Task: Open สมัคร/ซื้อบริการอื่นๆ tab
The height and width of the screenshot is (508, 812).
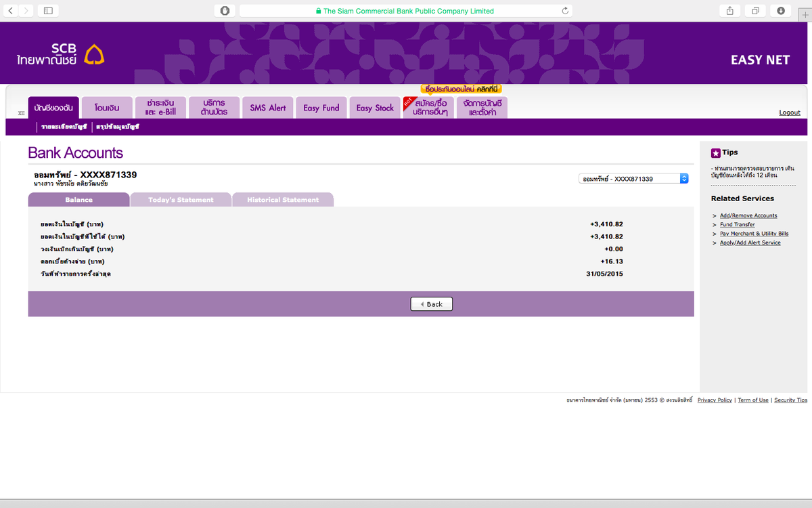Action: point(428,108)
